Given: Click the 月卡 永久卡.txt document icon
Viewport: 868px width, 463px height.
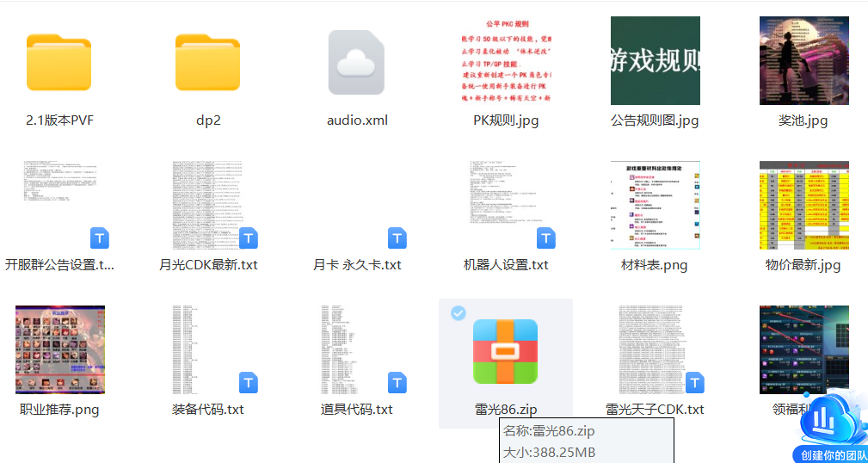Looking at the screenshot, I should [356, 205].
